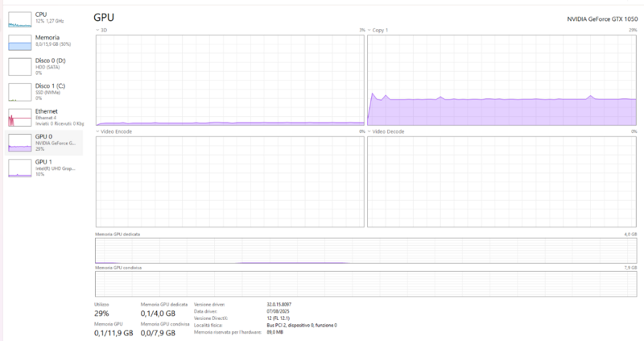Image resolution: width=644 pixels, height=341 pixels.
Task: Click the Utilizzo 29% statistic value
Action: click(101, 313)
